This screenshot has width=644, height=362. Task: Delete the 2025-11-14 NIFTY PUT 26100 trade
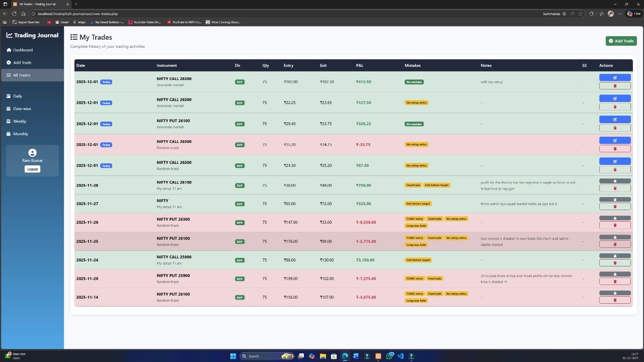pyautogui.click(x=614, y=300)
